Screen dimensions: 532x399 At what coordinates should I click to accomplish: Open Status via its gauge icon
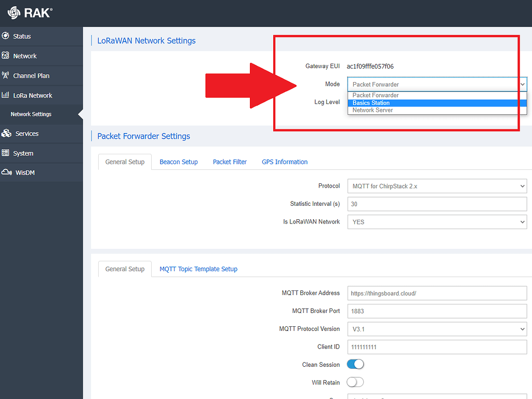tap(6, 36)
